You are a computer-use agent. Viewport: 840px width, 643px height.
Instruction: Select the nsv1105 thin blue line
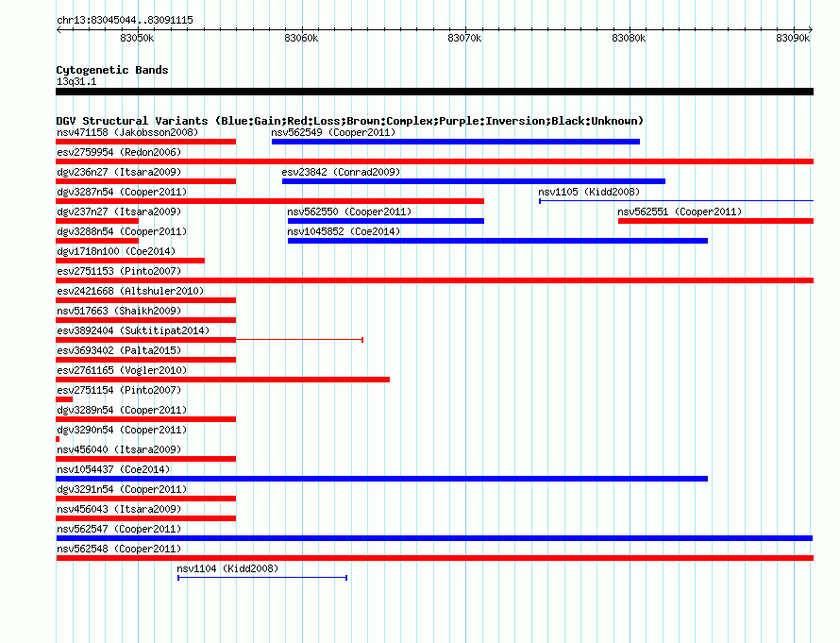coord(676,201)
